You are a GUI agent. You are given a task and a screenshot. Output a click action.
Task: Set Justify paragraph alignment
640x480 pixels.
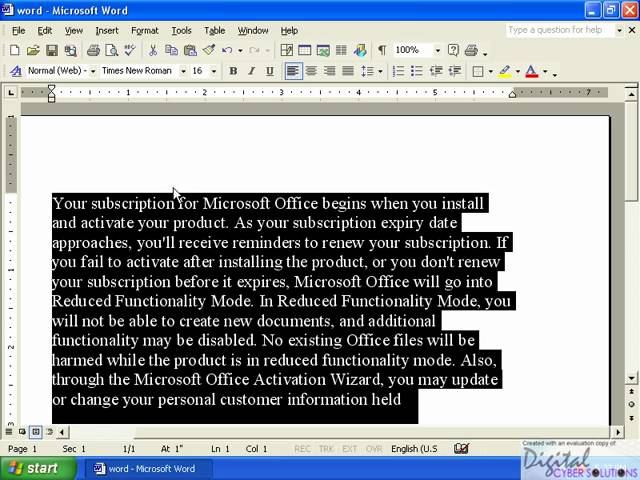coord(348,71)
